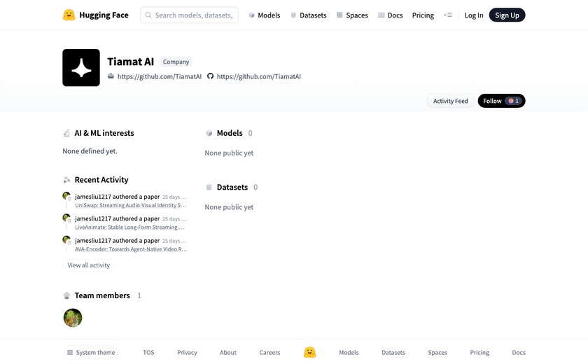Open Pricing footer link

tap(479, 352)
